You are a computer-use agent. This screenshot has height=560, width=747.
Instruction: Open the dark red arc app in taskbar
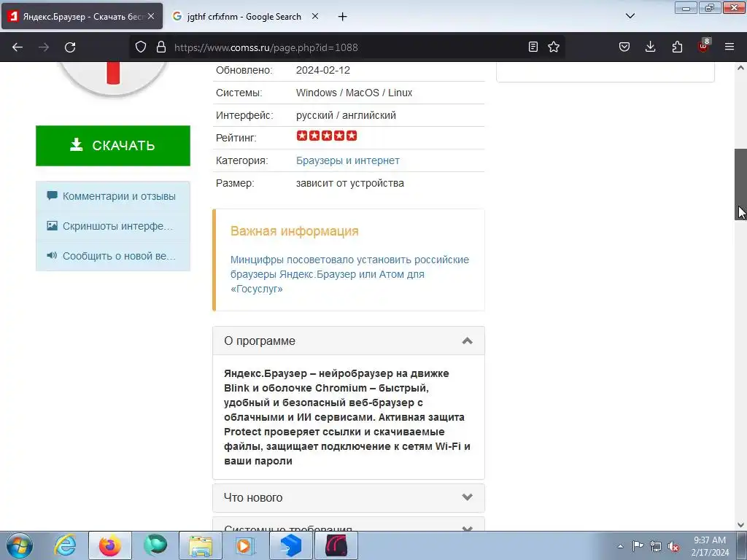pyautogui.click(x=336, y=545)
